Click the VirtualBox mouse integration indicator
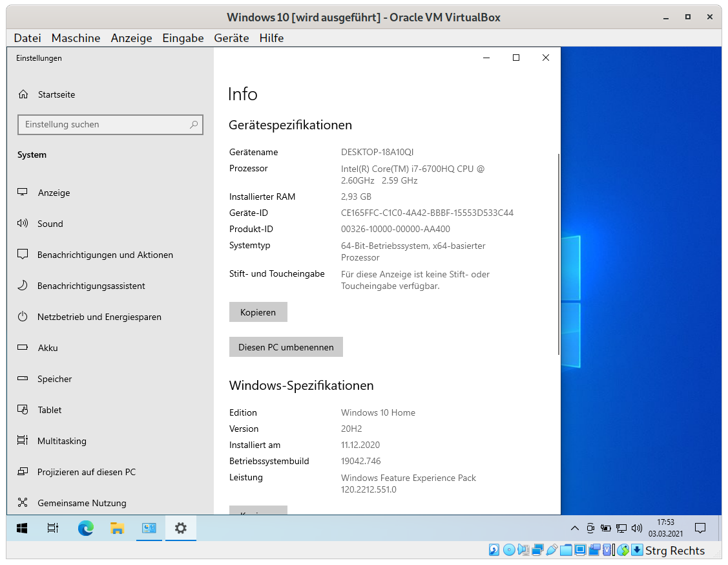This screenshot has width=728, height=565. (623, 551)
